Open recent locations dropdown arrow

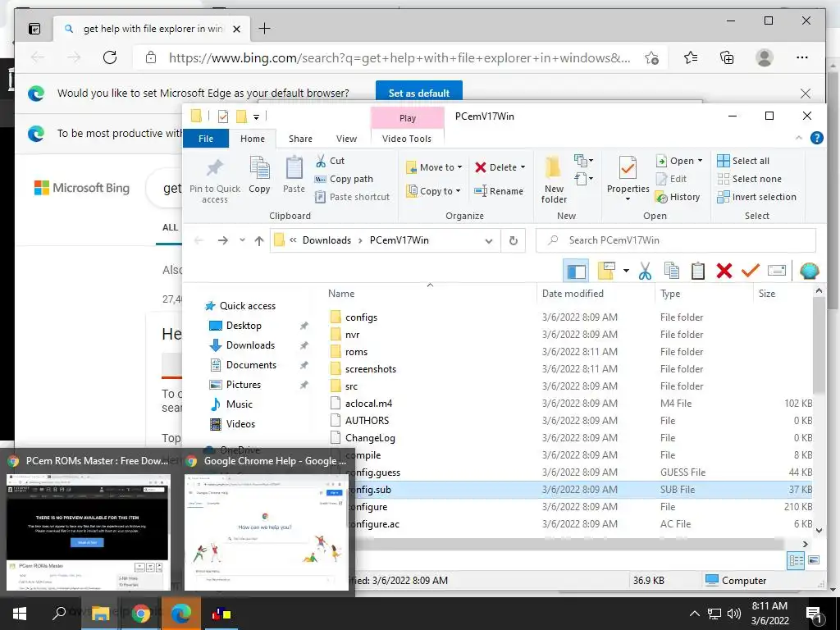[x=242, y=240]
